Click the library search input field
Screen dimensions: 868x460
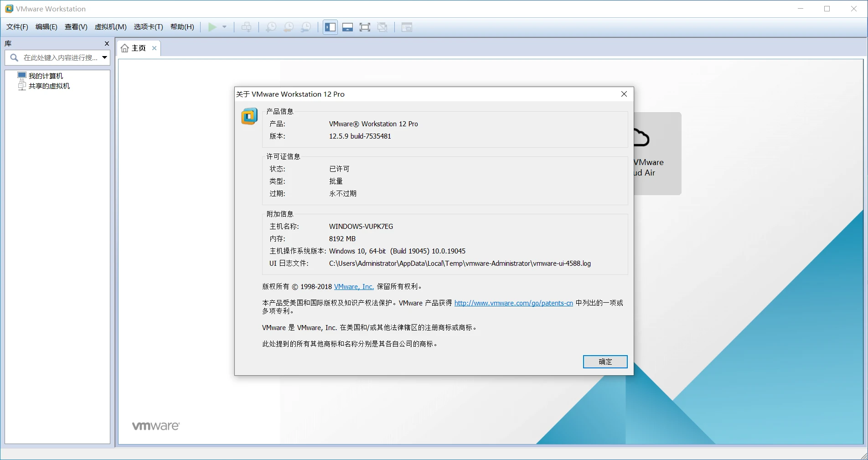tap(60, 57)
